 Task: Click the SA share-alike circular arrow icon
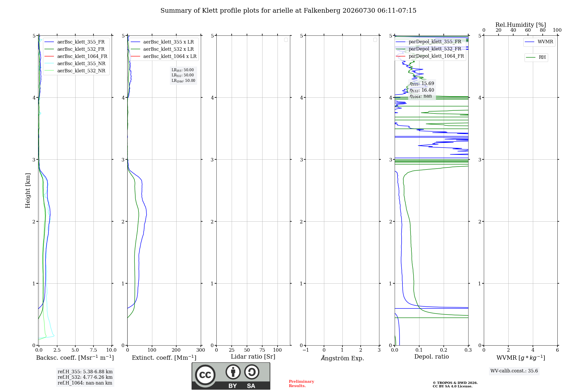tap(252, 372)
